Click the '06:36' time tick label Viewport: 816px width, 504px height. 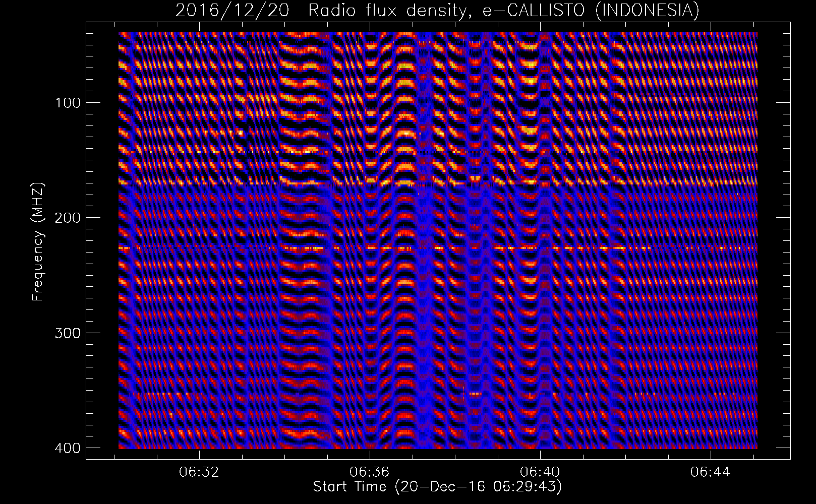370,472
